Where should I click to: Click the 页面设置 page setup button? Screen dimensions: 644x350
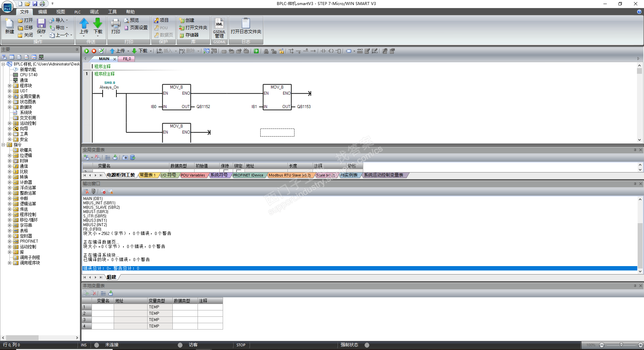click(136, 28)
